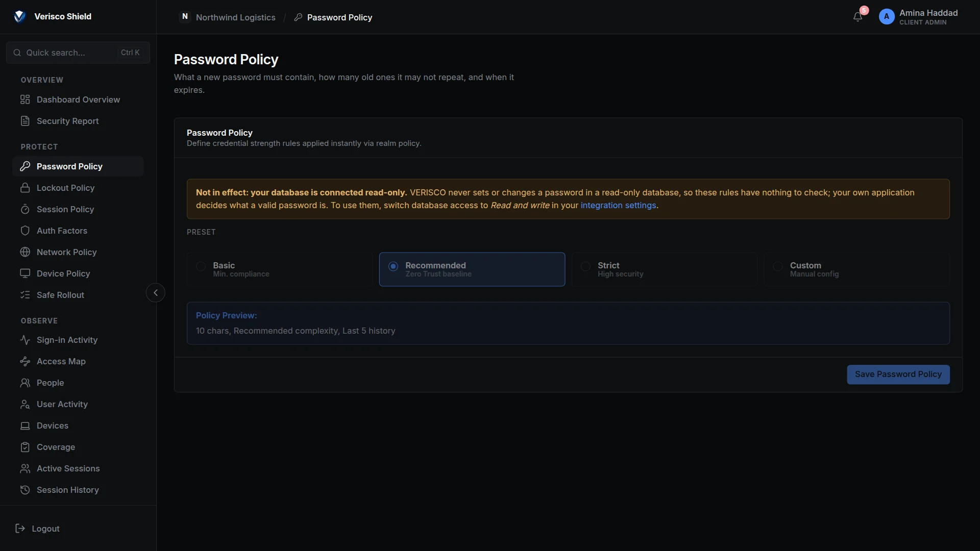Click the Dashboard Overview grid icon
Screen dimensions: 980x551
tap(25, 99)
